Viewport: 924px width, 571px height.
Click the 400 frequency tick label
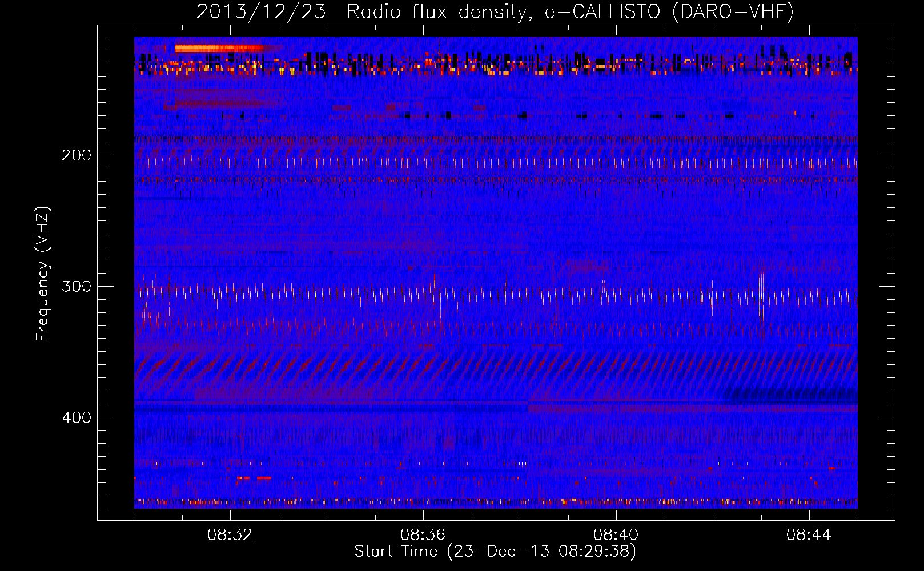click(77, 417)
